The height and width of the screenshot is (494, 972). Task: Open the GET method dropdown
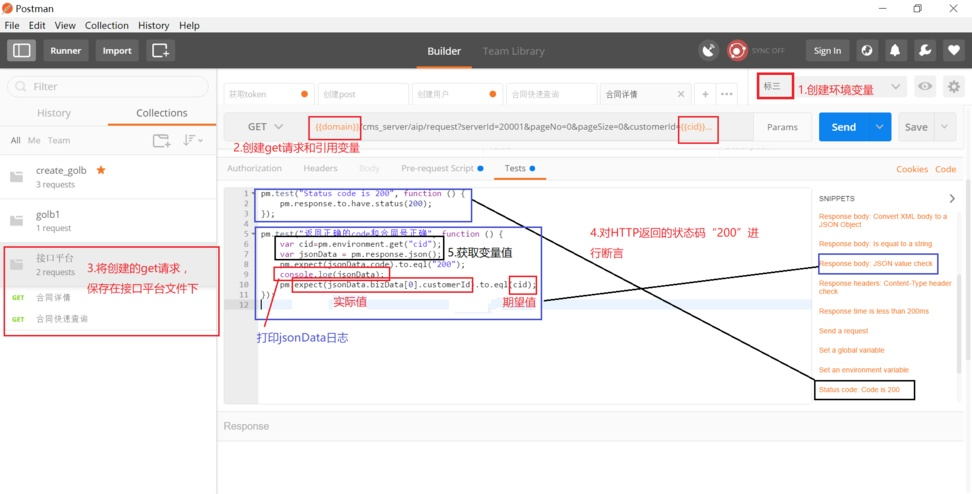point(265,126)
